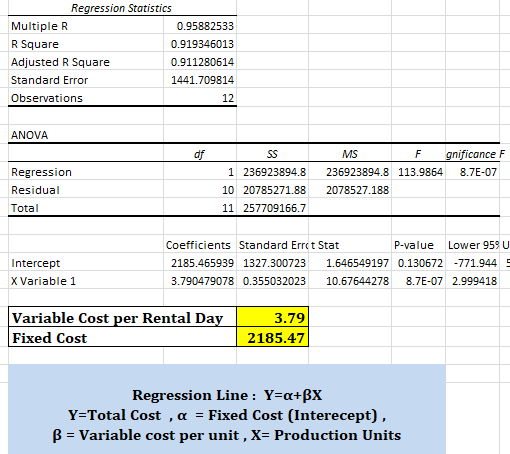Select the Intercept standard error 1327.300723
Image resolution: width=510 pixels, height=454 pixels.
272,263
